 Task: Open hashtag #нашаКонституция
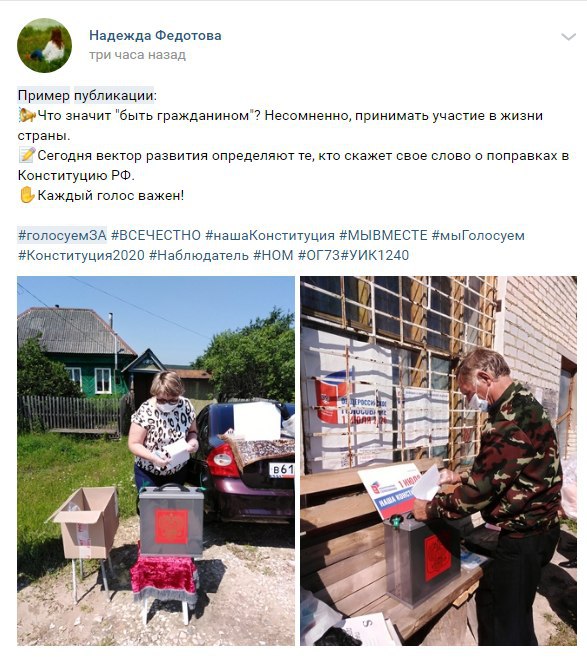coord(270,235)
